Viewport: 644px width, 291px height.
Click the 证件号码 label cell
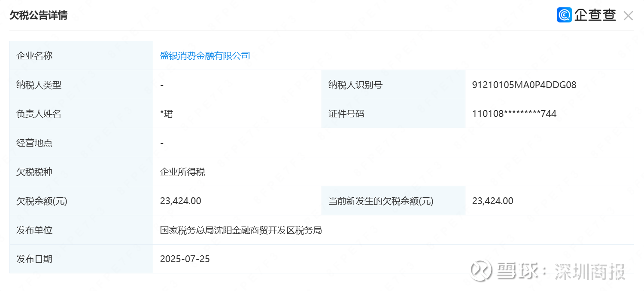[x=393, y=114]
